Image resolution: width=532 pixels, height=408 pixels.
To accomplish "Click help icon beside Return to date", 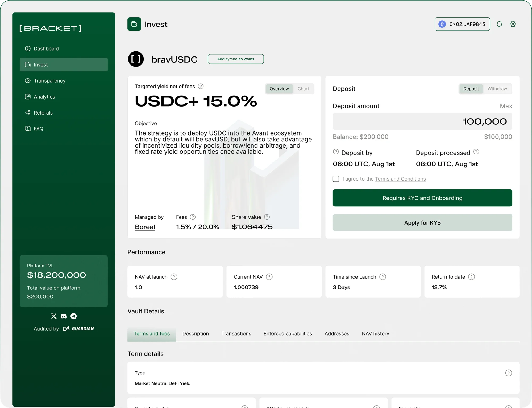I will (471, 277).
